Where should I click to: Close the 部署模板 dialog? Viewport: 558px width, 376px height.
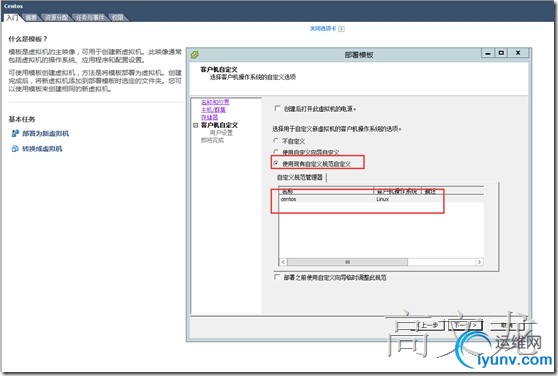tap(518, 53)
